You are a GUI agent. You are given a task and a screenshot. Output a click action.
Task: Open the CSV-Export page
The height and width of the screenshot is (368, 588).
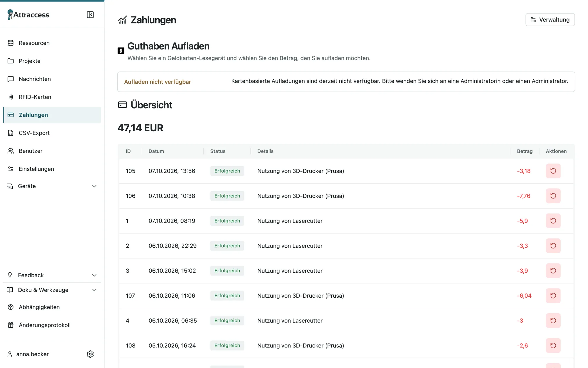tap(52, 133)
